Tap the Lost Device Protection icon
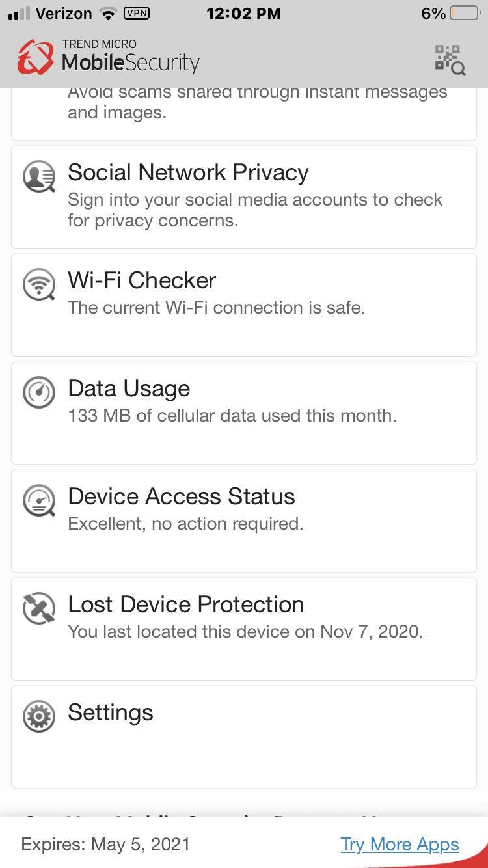The image size is (488, 868). [x=39, y=608]
